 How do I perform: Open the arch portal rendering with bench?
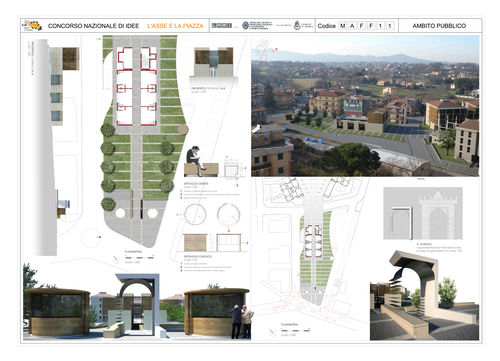click(x=424, y=295)
